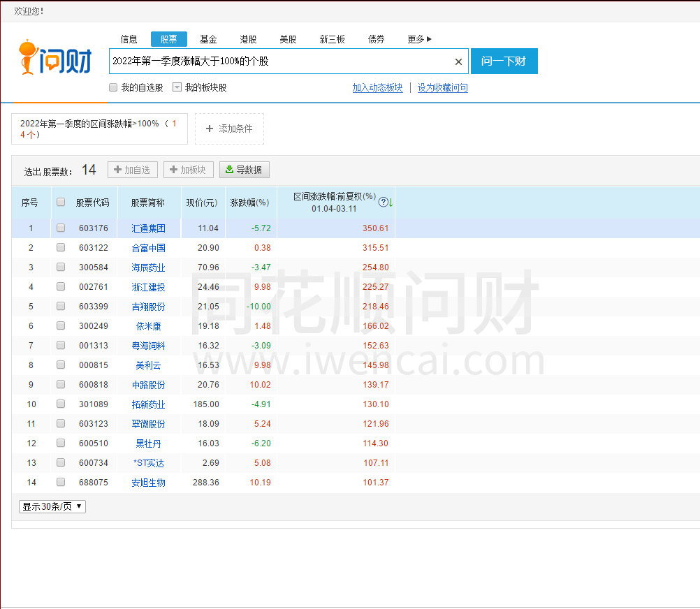The width and height of the screenshot is (700, 609).
Task: Open stock link 浙江建投
Action: click(x=148, y=287)
